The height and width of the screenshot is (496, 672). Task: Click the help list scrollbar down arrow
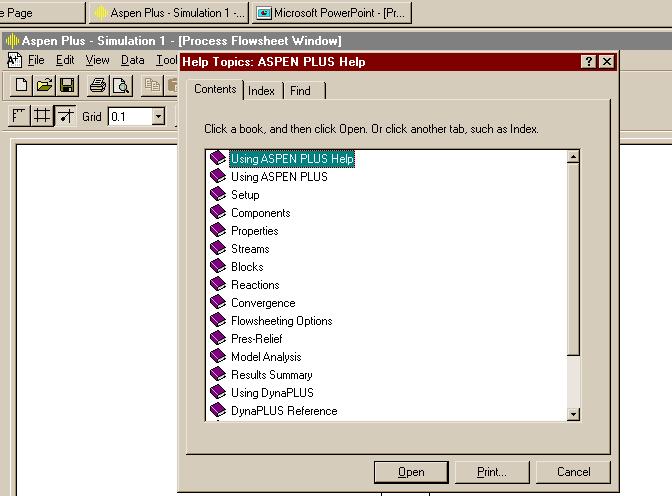pyautogui.click(x=573, y=413)
